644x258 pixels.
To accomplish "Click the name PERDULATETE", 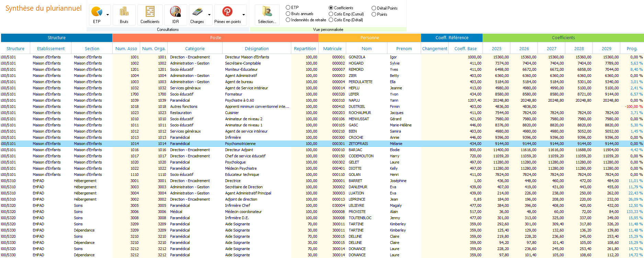I will 360,82.
